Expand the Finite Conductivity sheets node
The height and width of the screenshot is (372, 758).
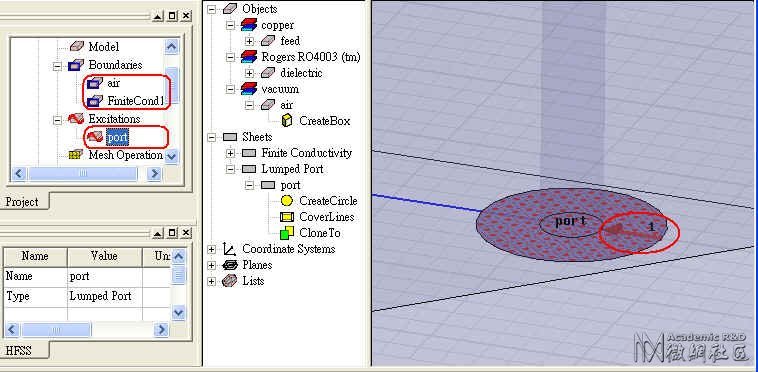pos(231,153)
